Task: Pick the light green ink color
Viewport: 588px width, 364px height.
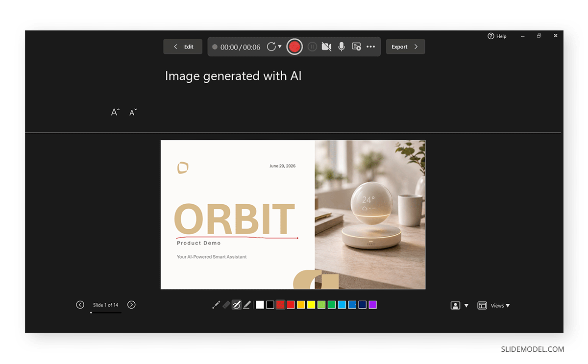Action: [x=321, y=305]
